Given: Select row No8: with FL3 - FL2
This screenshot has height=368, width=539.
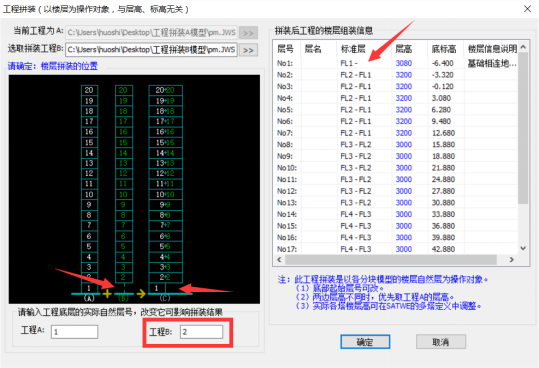Looking at the screenshot, I should 395,145.
